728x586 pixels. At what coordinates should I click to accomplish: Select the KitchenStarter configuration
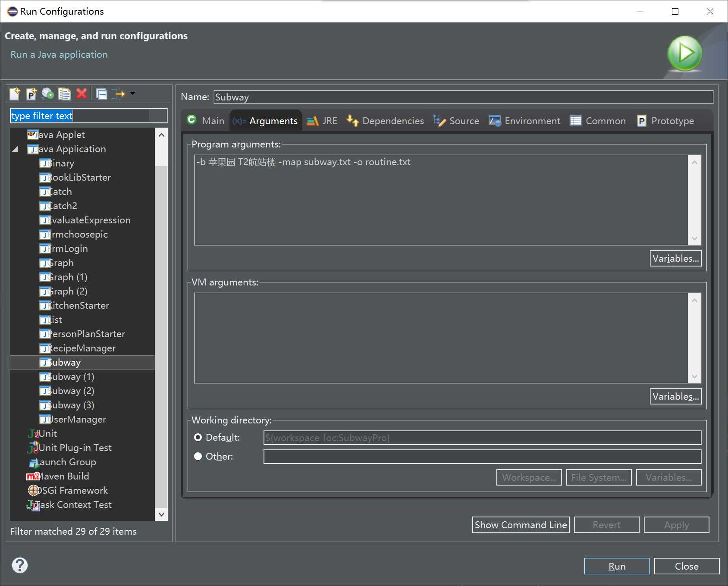(x=75, y=306)
